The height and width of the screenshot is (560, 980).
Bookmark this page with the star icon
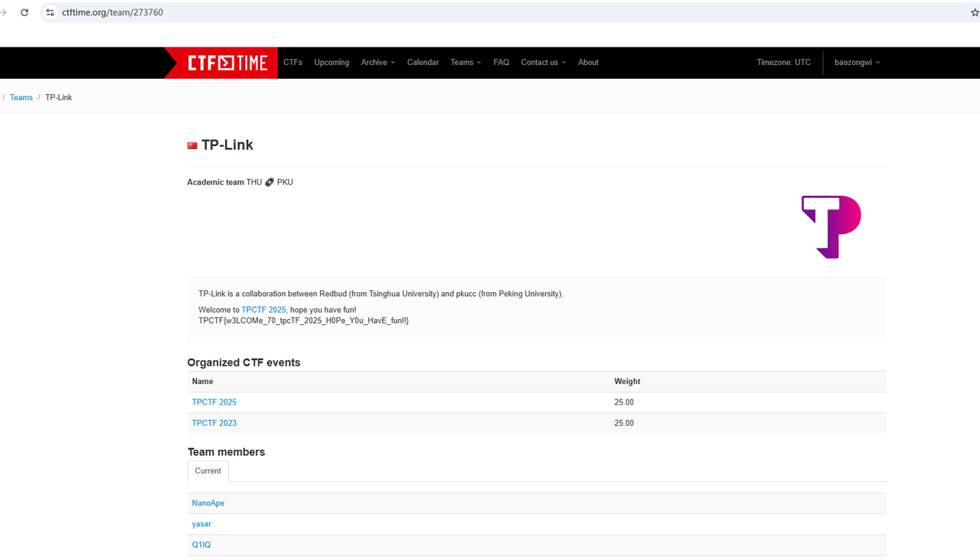[974, 12]
